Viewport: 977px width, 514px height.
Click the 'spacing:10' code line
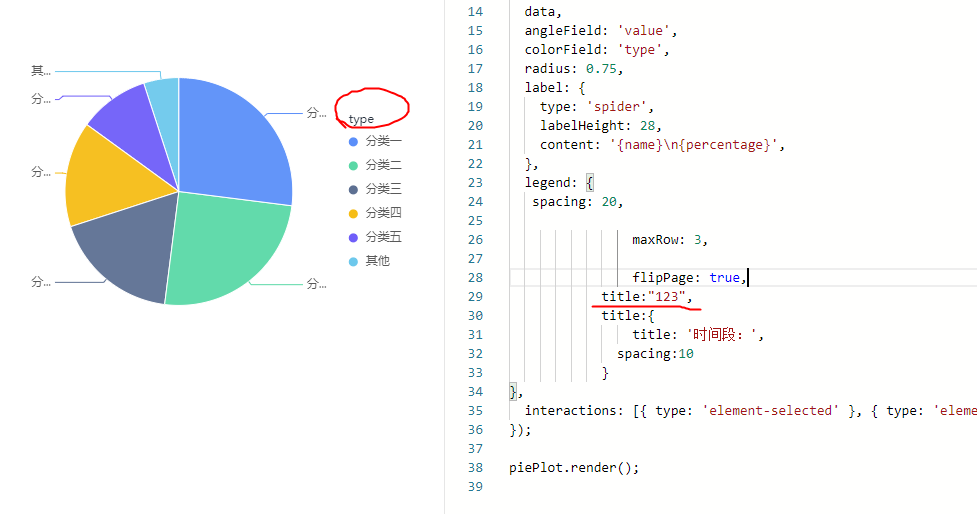(x=655, y=353)
